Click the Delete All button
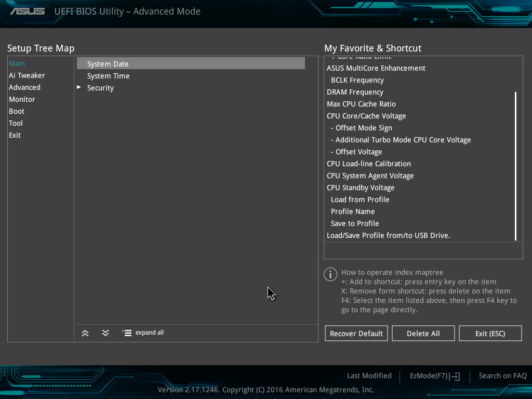 coord(423,333)
